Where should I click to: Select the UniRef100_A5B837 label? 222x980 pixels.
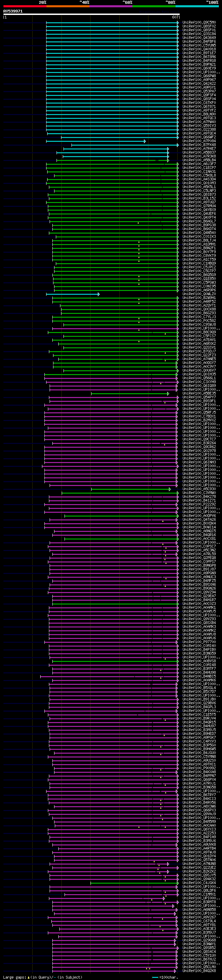pos(199,153)
